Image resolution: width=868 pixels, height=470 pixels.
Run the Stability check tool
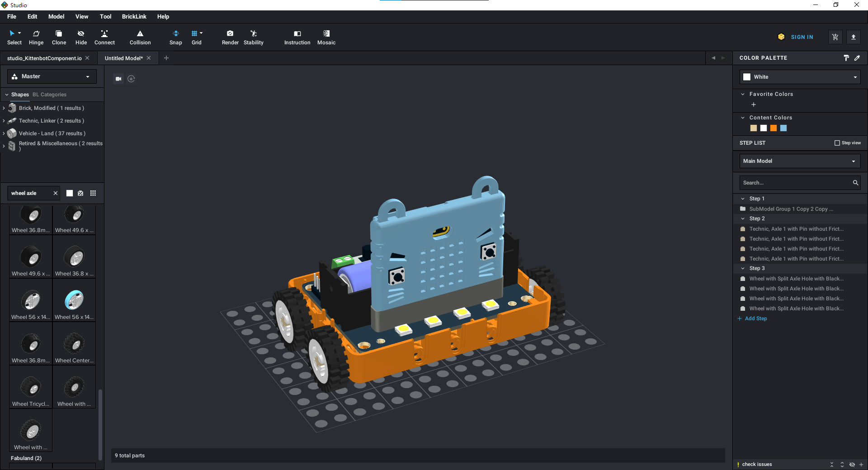point(253,37)
